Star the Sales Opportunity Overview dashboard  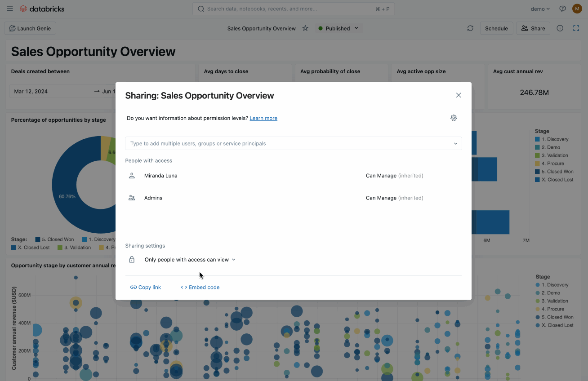click(305, 28)
